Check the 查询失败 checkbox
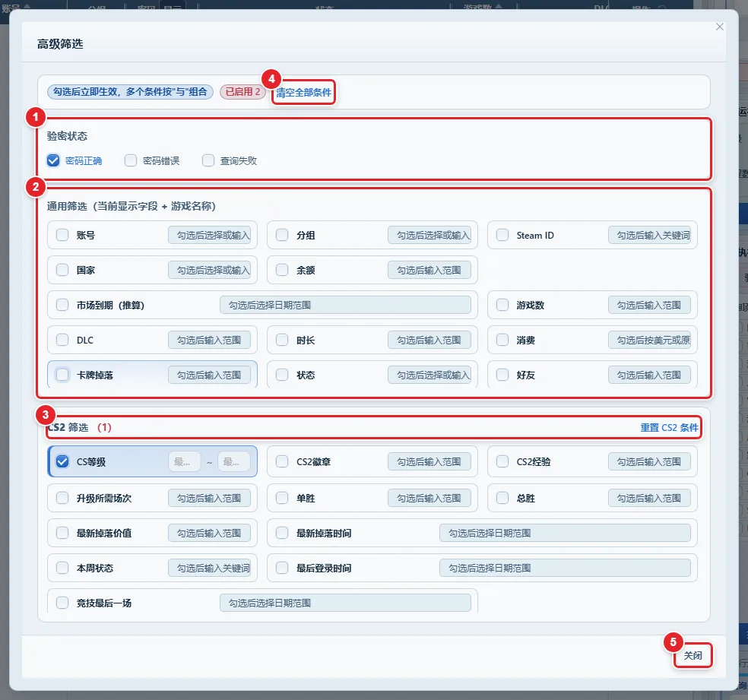Screen dimensions: 748x700 tap(208, 160)
